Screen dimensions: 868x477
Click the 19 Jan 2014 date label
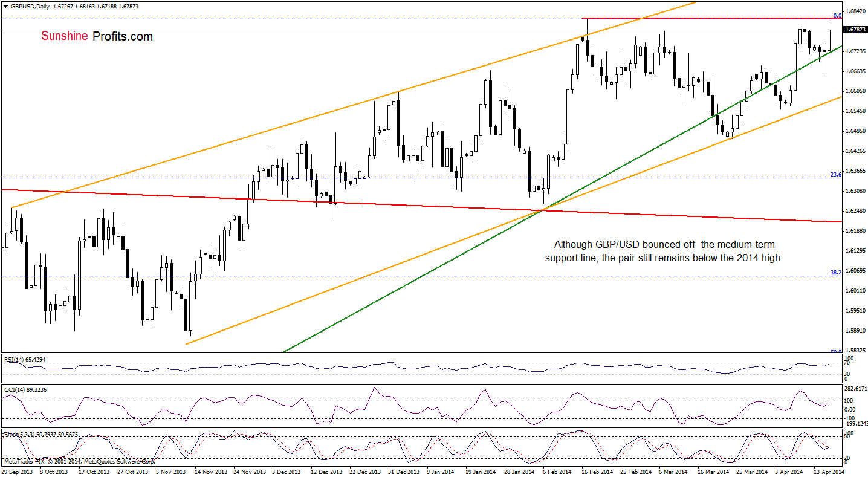coord(481,471)
